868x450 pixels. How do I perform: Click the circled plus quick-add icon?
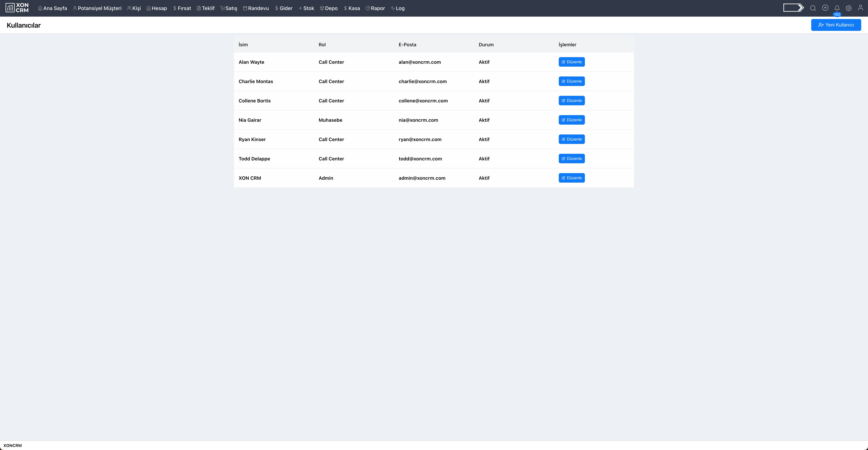point(825,8)
